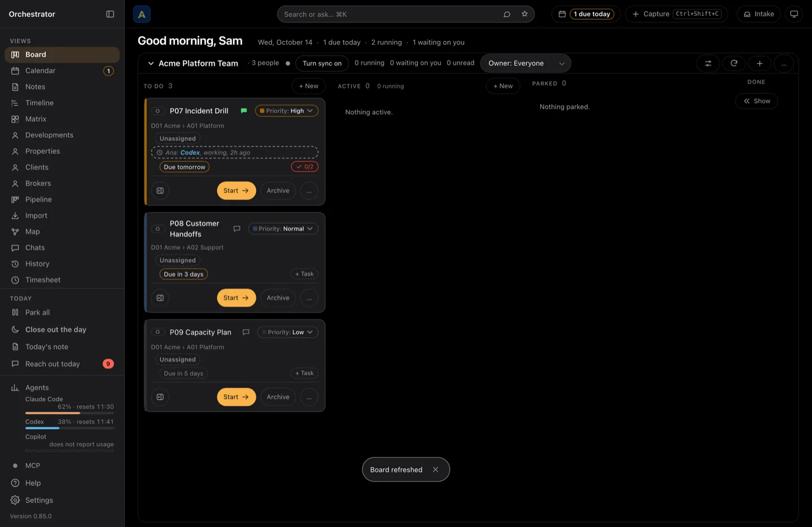Archive the P08 Customer Handoffs card
This screenshot has width=812, height=527.
[278, 298]
